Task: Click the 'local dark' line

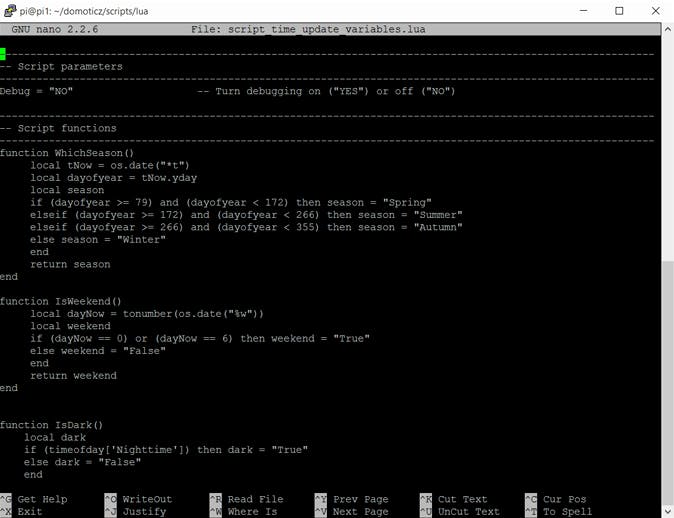Action: click(x=55, y=438)
